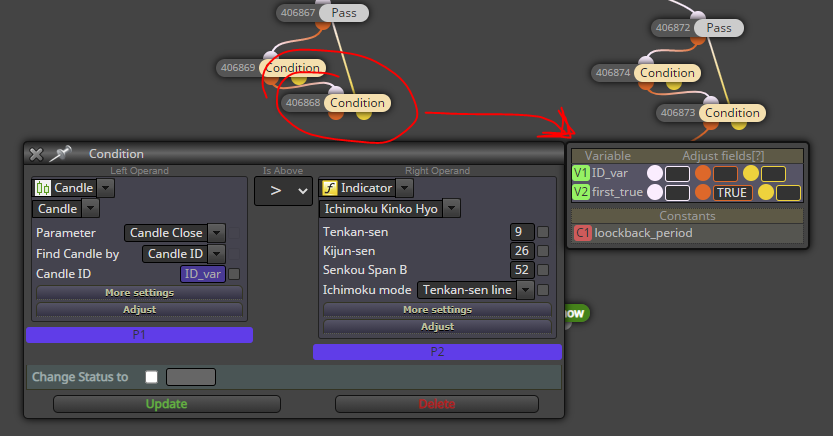Click yellow circle in first_true row
Screen dimensions: 833x436
point(766,192)
